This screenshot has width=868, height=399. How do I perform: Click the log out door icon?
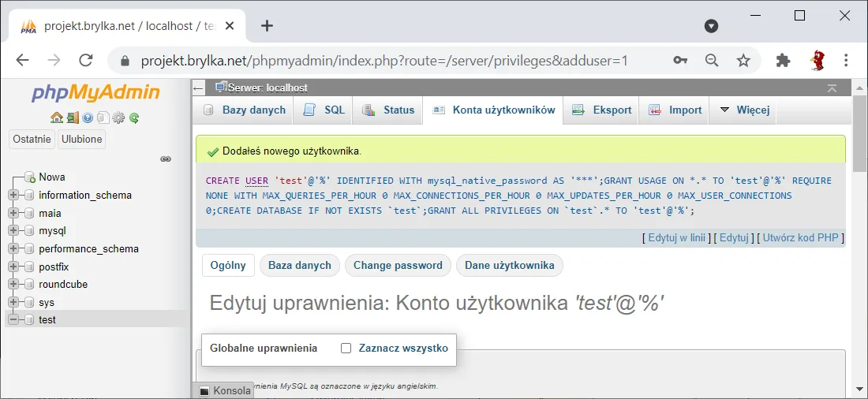(73, 117)
